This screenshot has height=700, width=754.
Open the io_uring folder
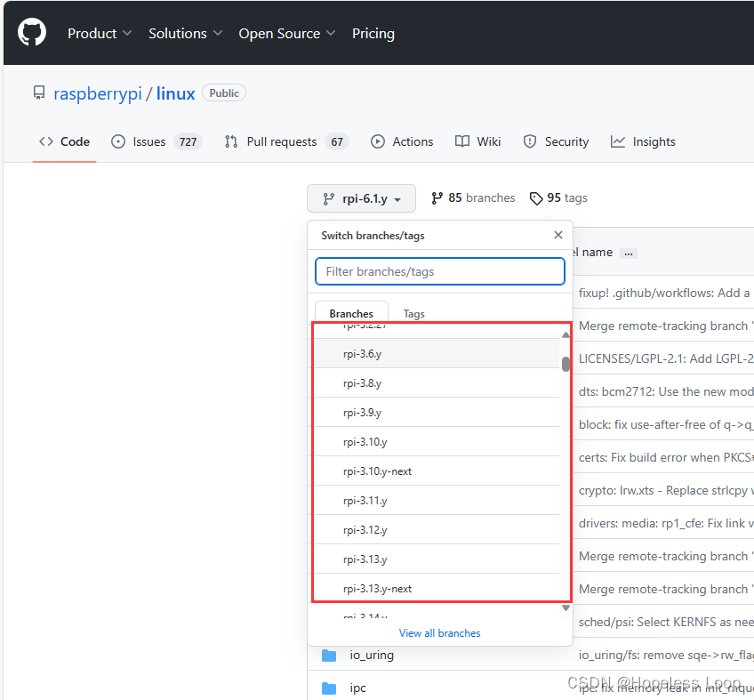pos(372,655)
